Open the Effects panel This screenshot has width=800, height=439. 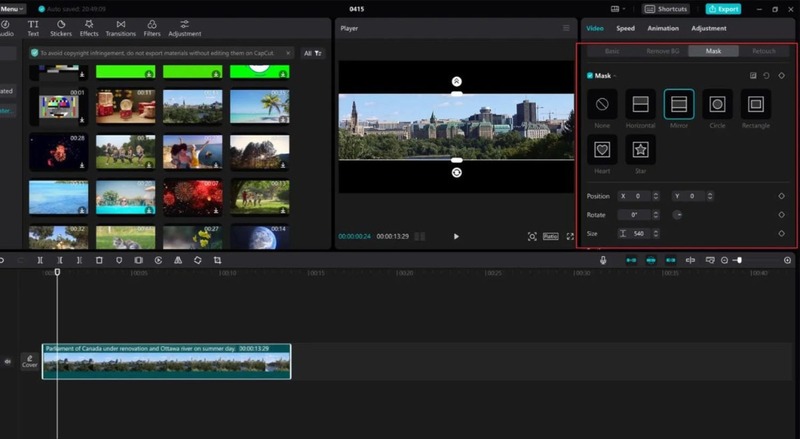coord(89,29)
